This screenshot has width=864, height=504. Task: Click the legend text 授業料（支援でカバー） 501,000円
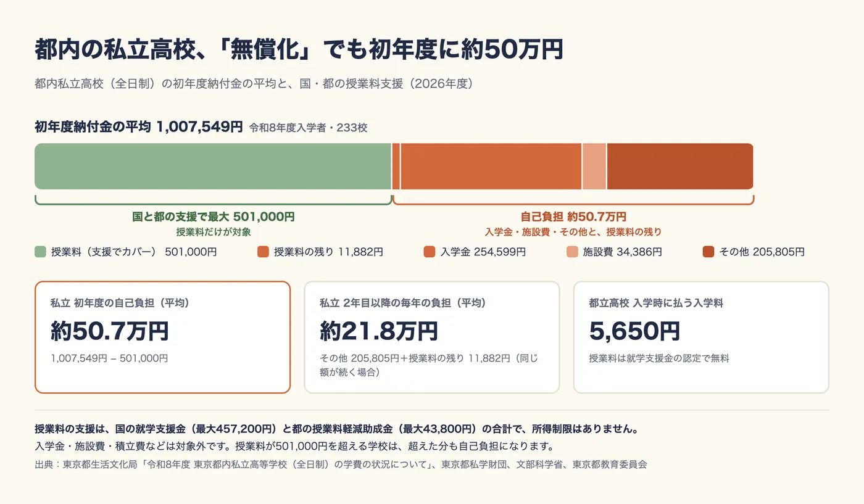tap(134, 252)
